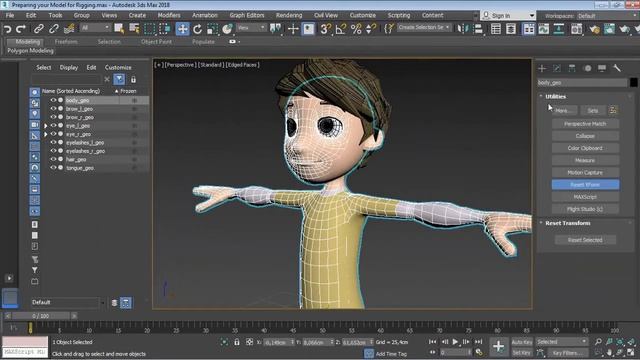The width and height of the screenshot is (640, 360).
Task: Click the Reset XForm utility button
Action: (x=585, y=184)
